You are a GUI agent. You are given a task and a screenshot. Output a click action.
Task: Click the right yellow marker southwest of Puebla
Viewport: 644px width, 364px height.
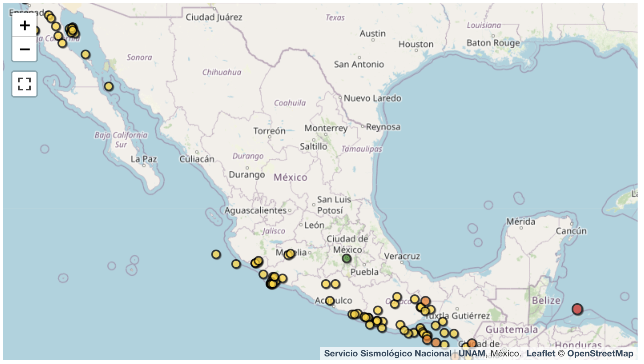[x=336, y=284]
